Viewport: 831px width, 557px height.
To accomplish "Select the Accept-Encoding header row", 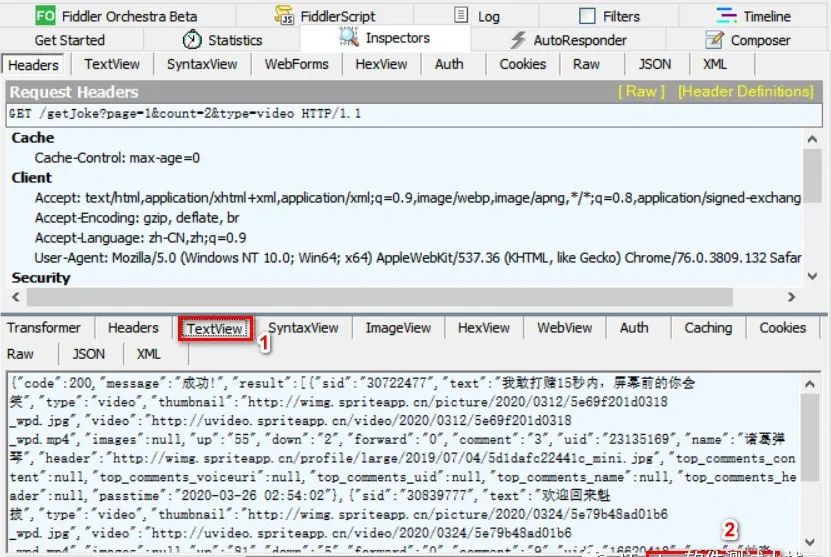I will tap(137, 218).
